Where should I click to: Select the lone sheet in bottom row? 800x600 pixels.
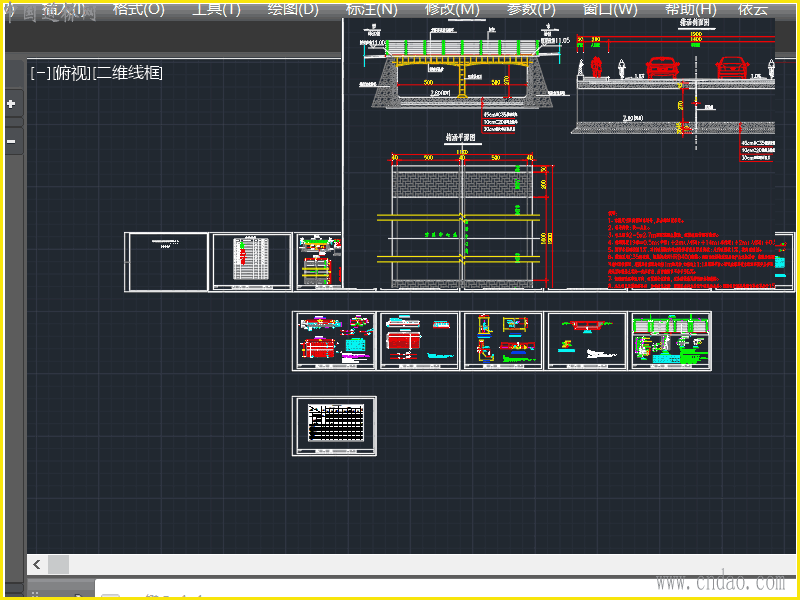click(335, 425)
